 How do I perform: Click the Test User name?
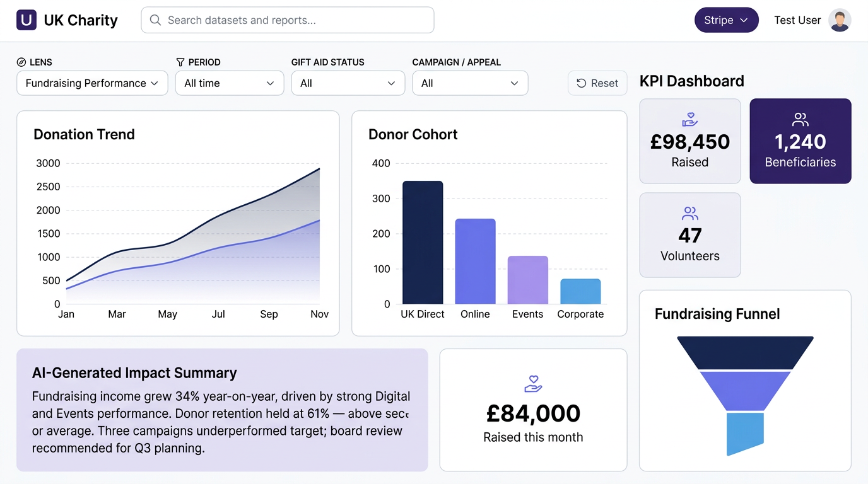click(x=797, y=20)
